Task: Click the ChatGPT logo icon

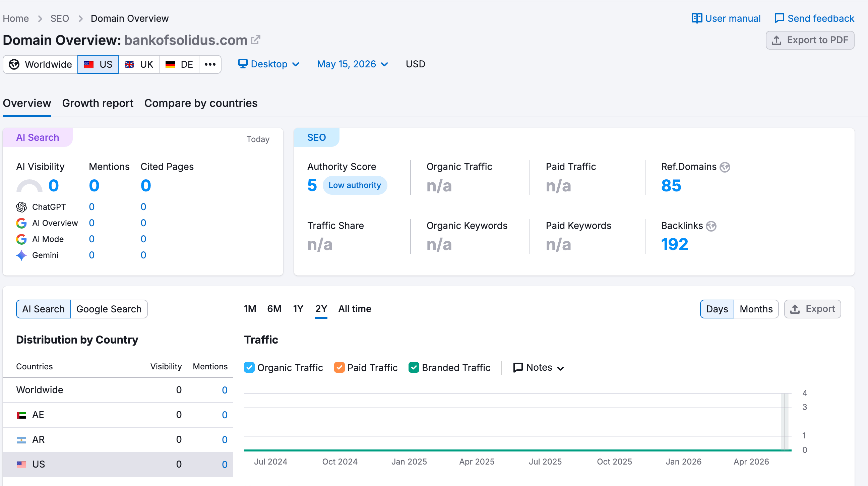Action: [21, 207]
